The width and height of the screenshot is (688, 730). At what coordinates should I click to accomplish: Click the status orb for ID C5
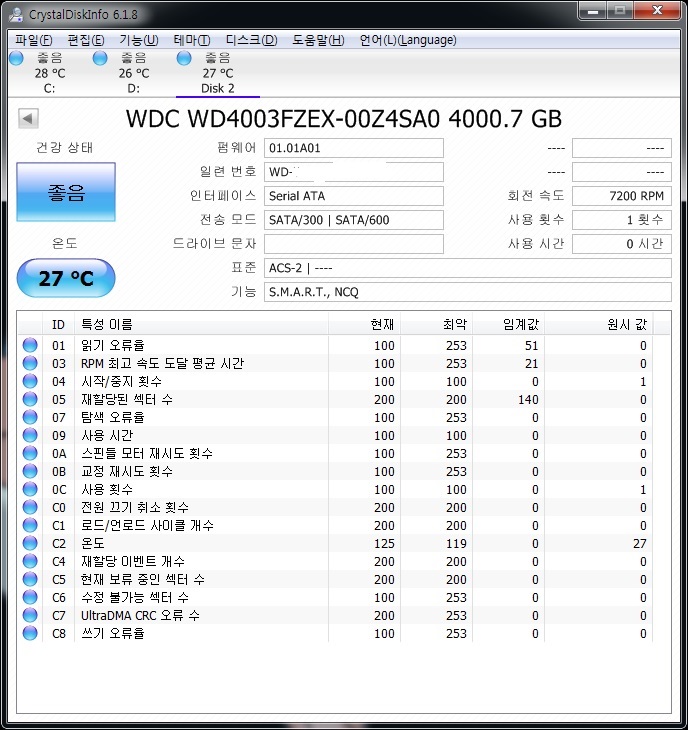(x=30, y=579)
